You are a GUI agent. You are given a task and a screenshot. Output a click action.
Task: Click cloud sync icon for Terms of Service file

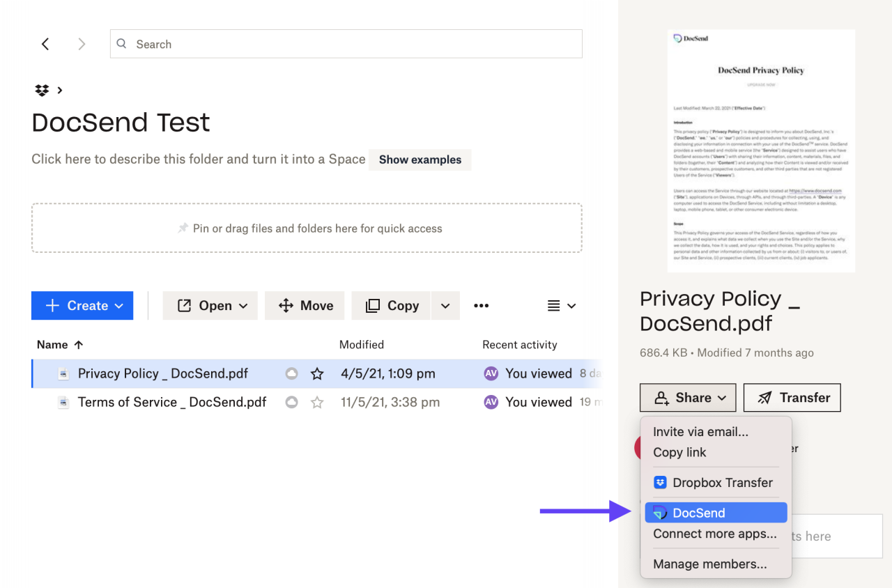point(292,403)
